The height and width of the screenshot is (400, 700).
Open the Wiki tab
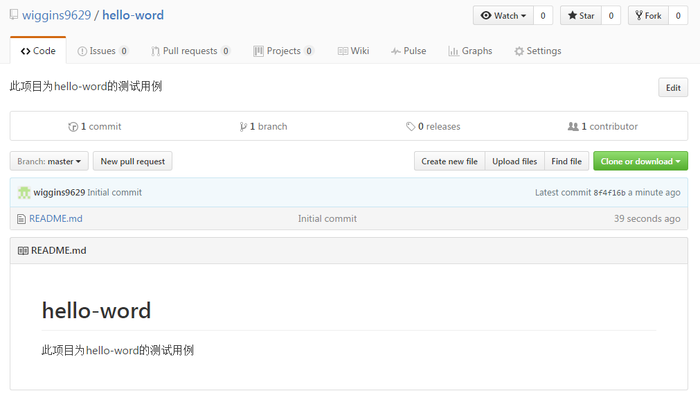pyautogui.click(x=353, y=51)
